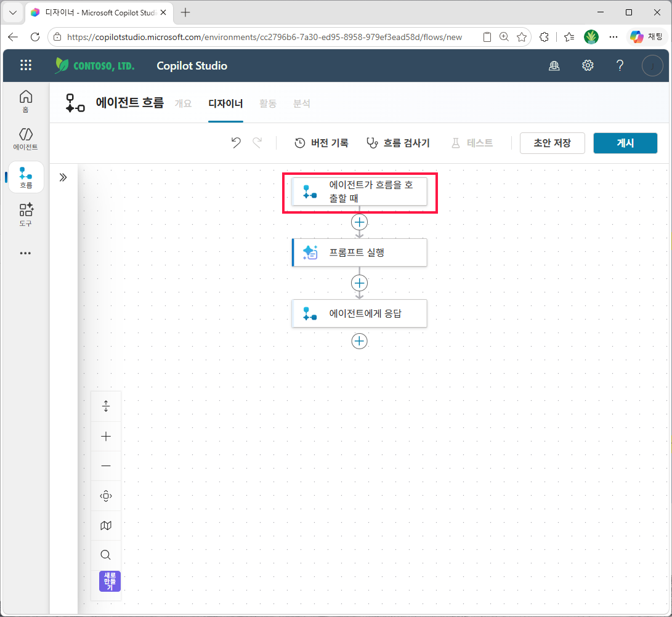Click the clipboard icon in address bar
The height and width of the screenshot is (617, 672).
click(x=487, y=37)
